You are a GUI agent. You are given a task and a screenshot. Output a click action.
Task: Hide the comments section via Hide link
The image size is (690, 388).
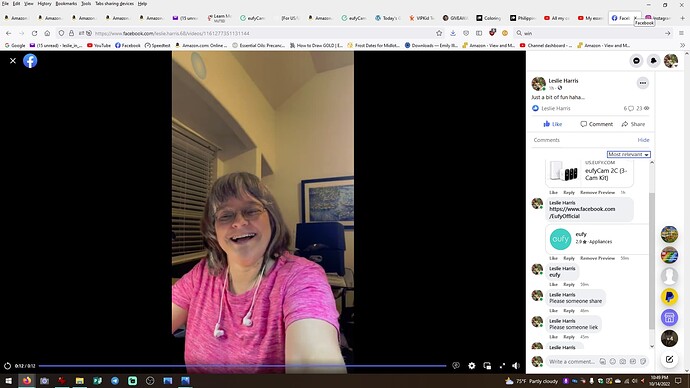point(643,140)
